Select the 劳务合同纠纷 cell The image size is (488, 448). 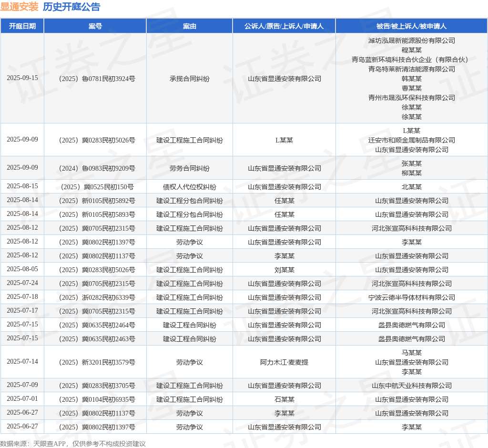[190, 168]
